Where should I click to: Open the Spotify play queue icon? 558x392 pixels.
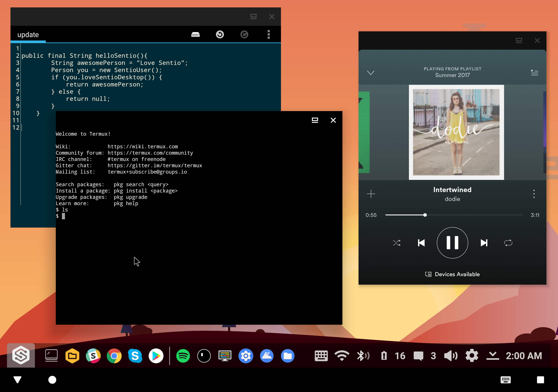tap(534, 72)
